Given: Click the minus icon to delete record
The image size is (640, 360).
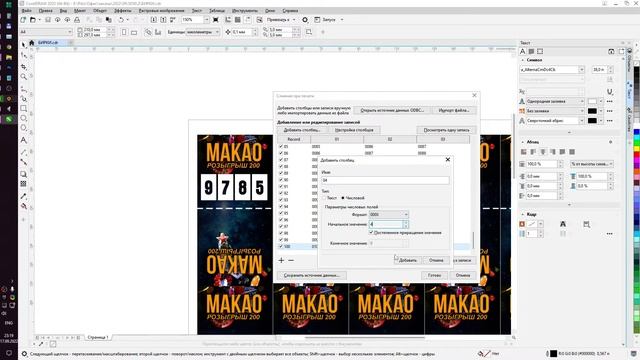Looking at the screenshot, I should click(291, 260).
